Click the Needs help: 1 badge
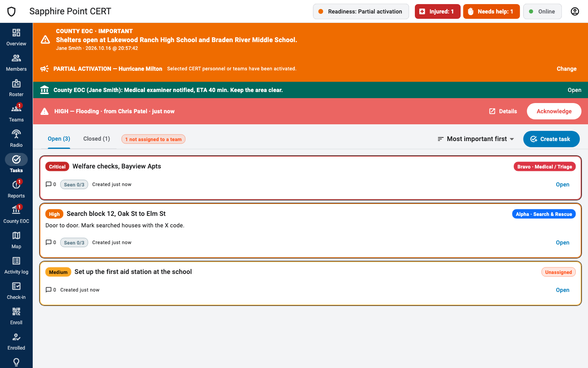 coord(491,11)
